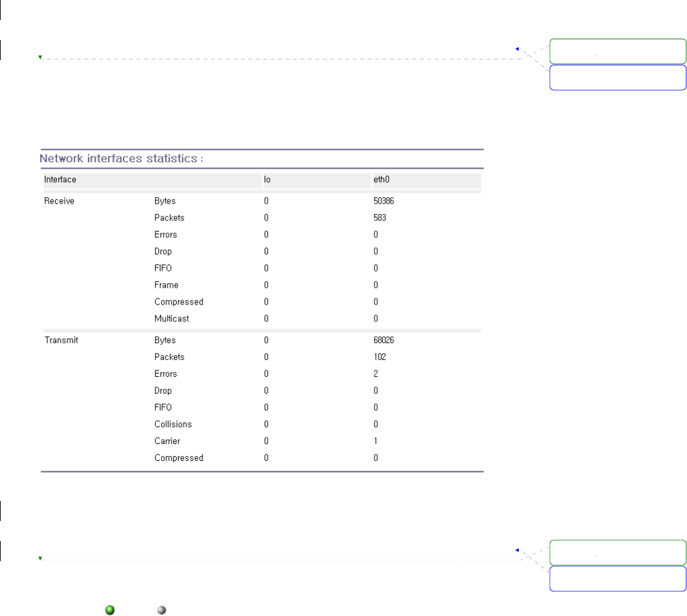
Task: Select the eth0 value in the Collisions row
Action: pos(376,424)
